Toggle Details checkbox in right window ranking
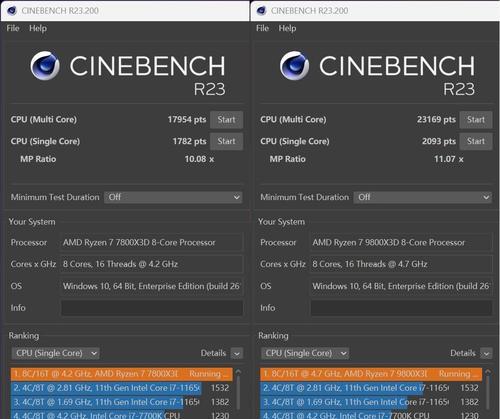The image size is (500, 419). click(x=486, y=353)
